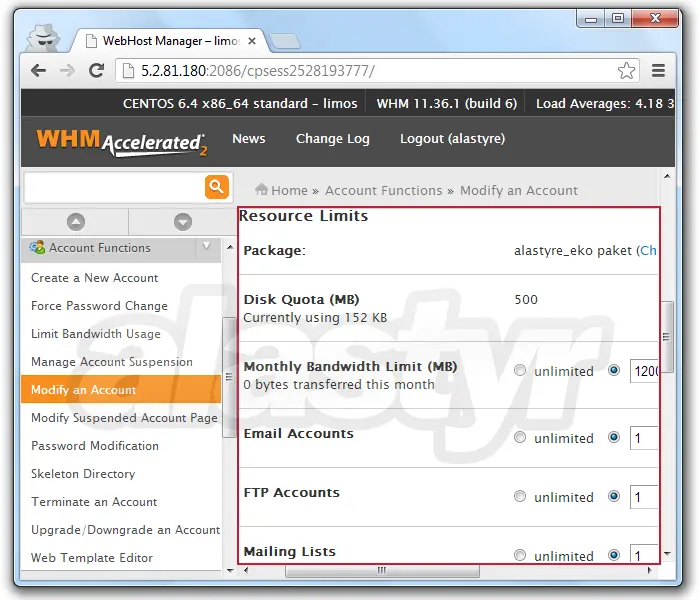Click the sidebar scroll-down arrow button
Viewport: 700px width, 600px height.
[x=182, y=222]
